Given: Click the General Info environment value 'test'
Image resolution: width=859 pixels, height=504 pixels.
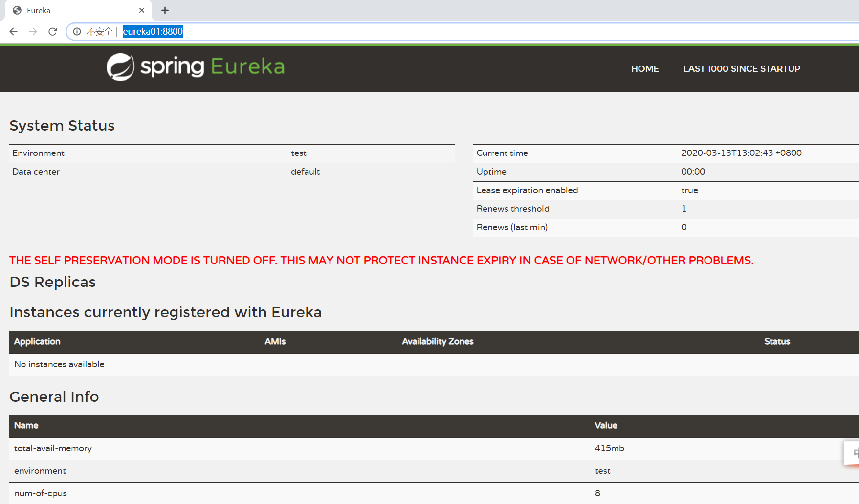Looking at the screenshot, I should click(602, 471).
